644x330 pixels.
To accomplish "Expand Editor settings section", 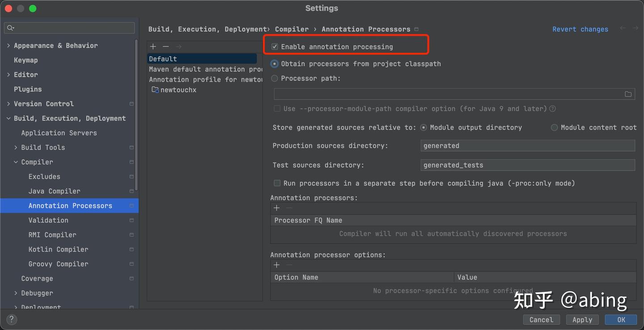I will click(8, 75).
